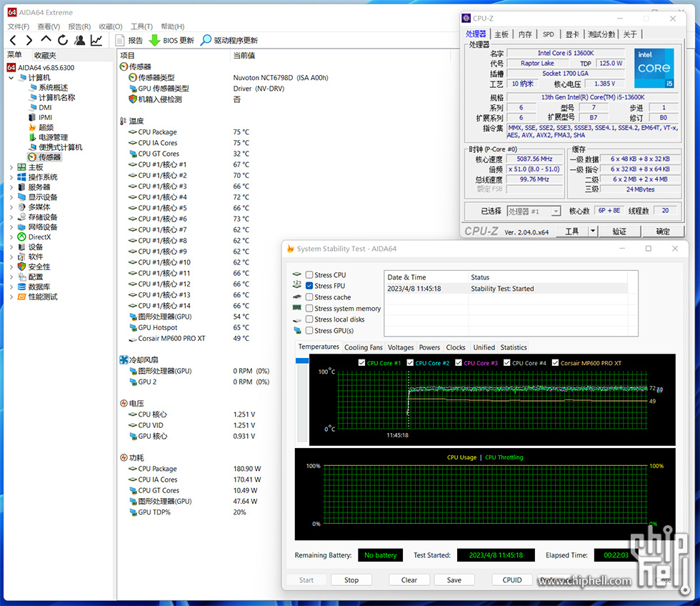
Task: Open the 查看(V) menu
Action: tap(49, 26)
